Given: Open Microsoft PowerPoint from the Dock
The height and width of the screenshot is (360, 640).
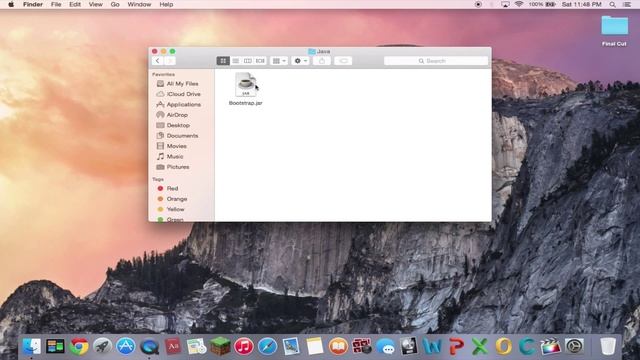Looking at the screenshot, I should coord(456,347).
